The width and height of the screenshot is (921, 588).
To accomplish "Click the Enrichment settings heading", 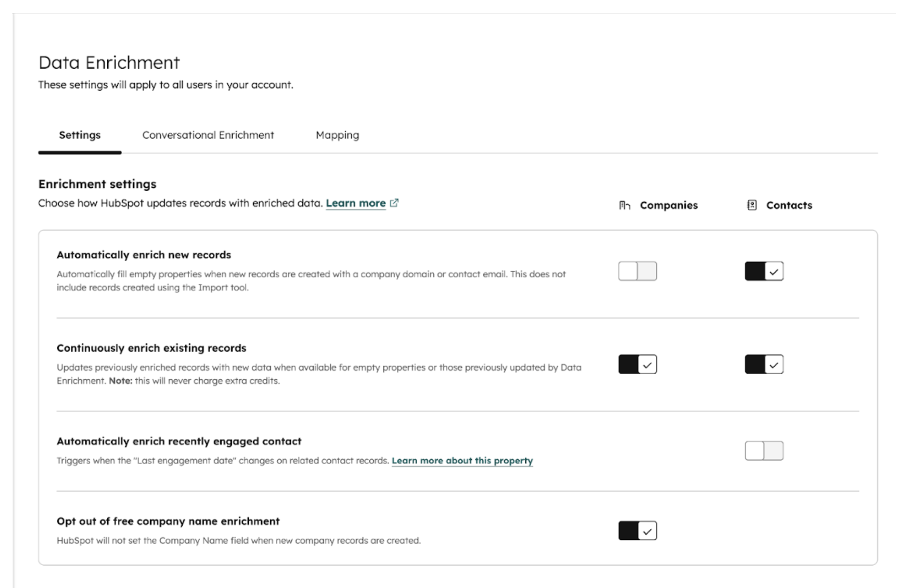I will [97, 184].
